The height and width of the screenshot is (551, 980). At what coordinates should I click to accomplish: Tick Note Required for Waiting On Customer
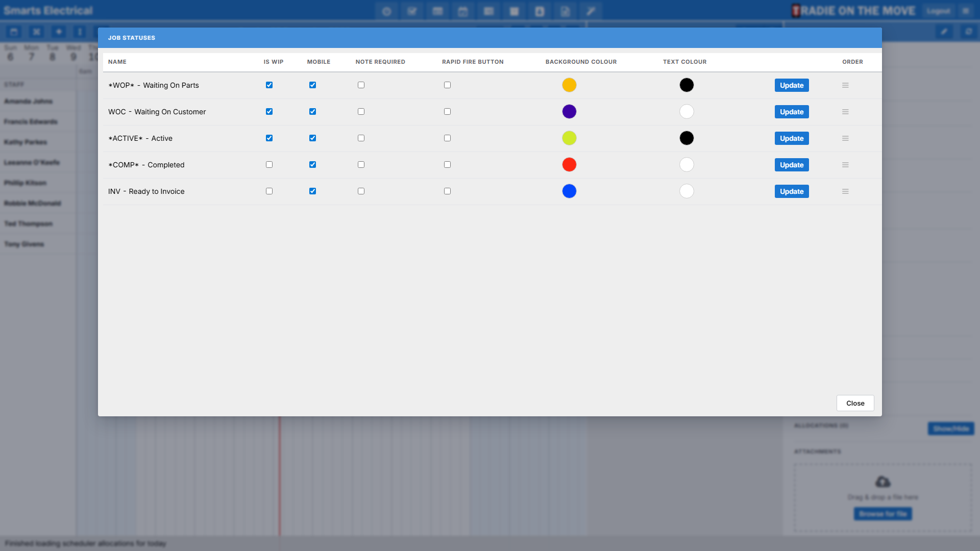click(x=361, y=112)
